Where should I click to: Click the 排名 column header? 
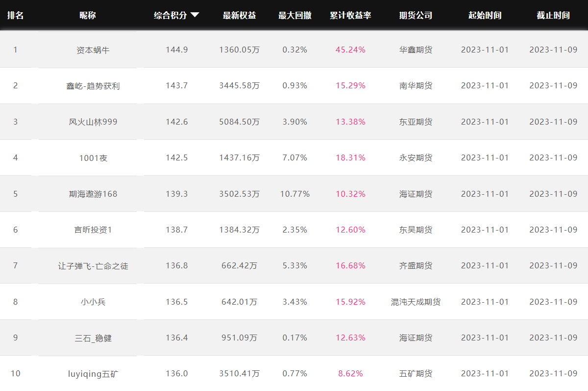pyautogui.click(x=15, y=15)
